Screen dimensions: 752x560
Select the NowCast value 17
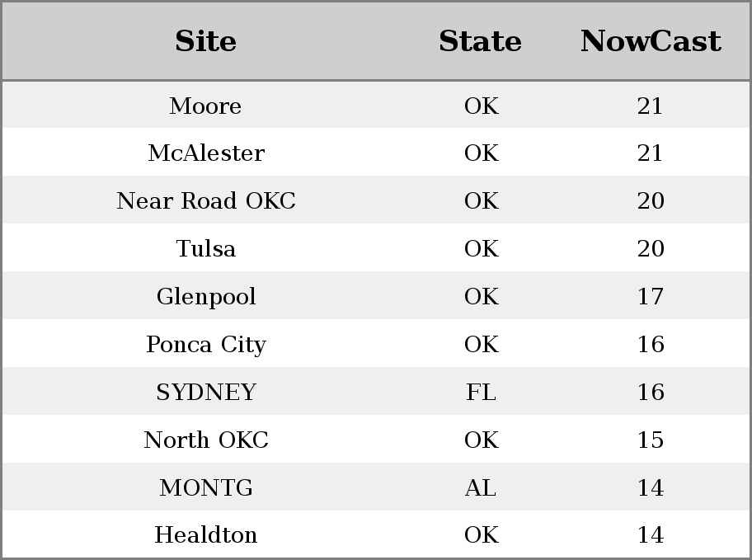coord(651,297)
